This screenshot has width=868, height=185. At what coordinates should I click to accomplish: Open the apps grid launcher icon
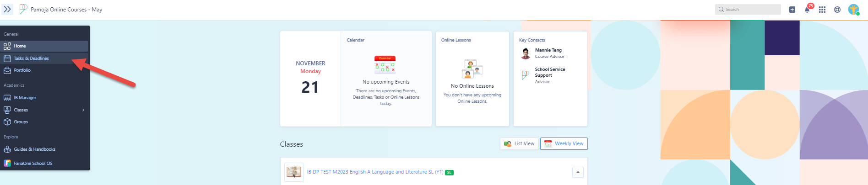[822, 10]
